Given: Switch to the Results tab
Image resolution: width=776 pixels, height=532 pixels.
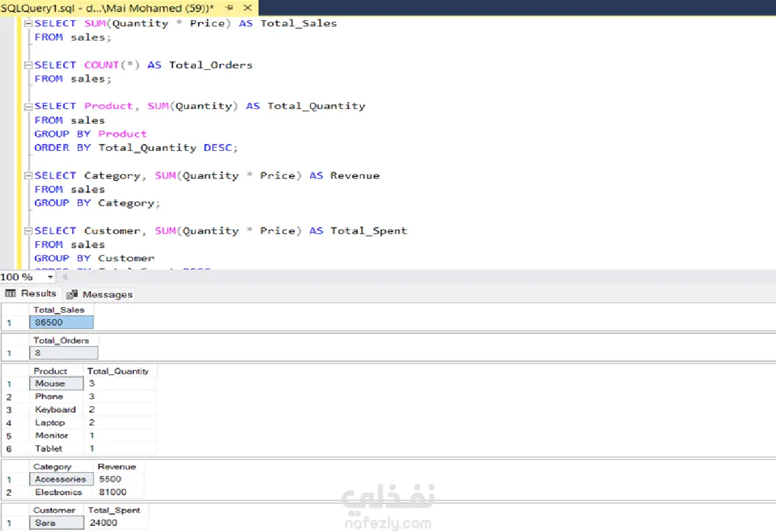Looking at the screenshot, I should [x=31, y=294].
